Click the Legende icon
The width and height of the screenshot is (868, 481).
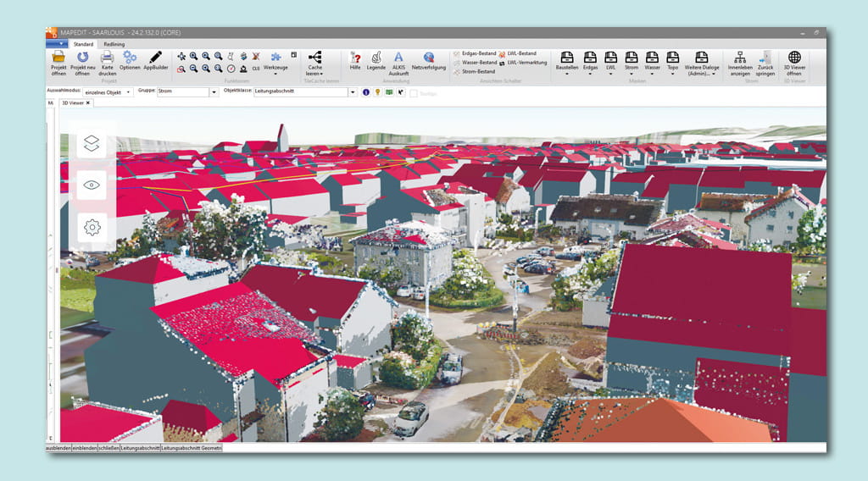point(376,58)
